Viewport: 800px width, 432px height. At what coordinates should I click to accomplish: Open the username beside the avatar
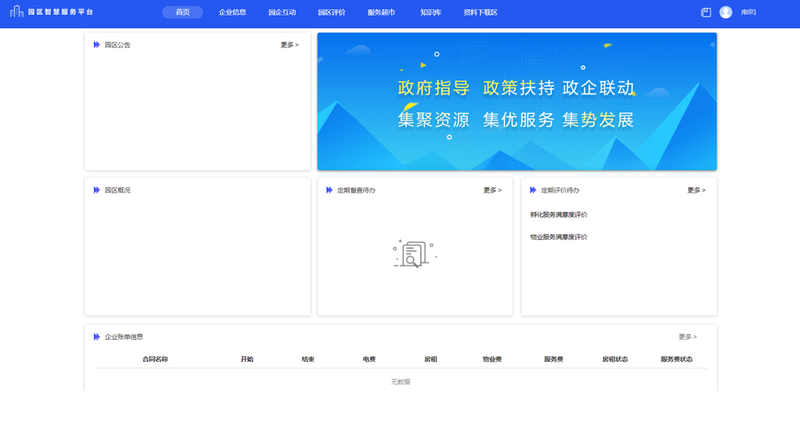(x=748, y=12)
